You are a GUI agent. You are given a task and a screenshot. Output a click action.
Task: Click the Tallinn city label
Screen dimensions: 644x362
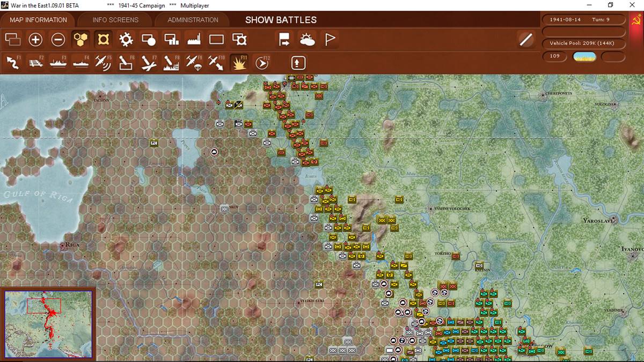(101, 100)
